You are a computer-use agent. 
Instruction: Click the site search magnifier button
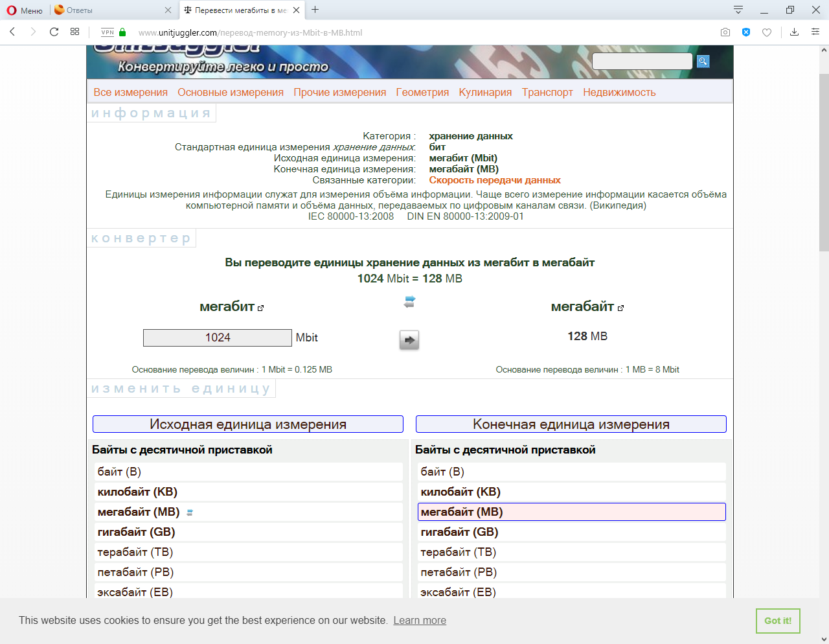click(703, 62)
